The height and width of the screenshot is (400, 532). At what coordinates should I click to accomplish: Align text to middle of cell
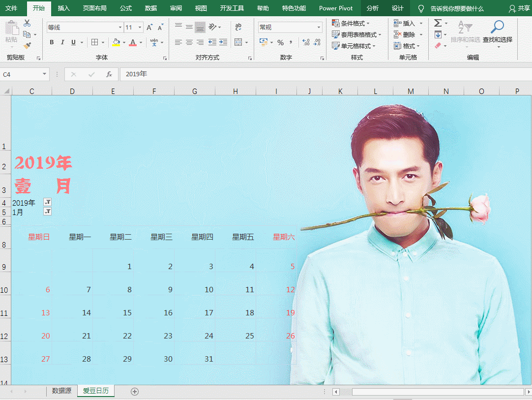[x=189, y=27]
